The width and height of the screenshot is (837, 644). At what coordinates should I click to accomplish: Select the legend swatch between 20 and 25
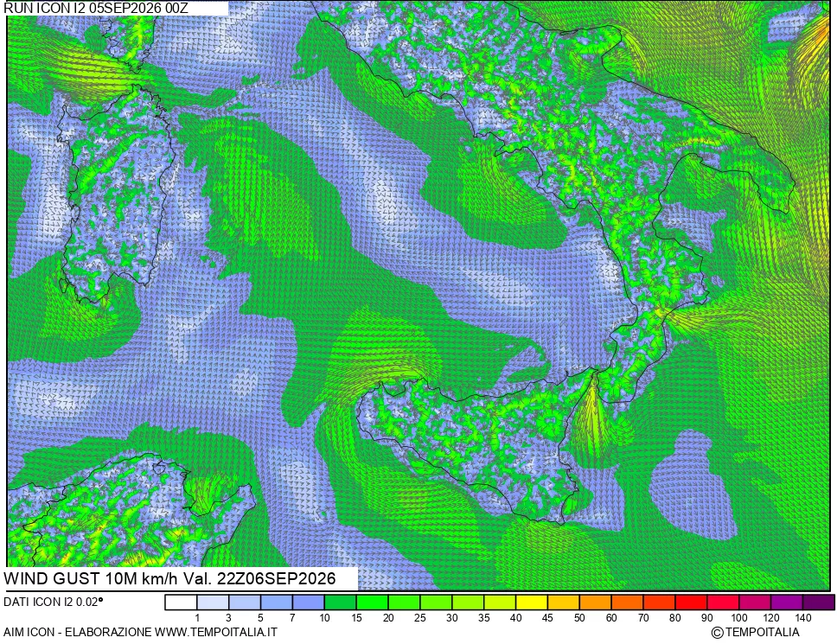click(404, 603)
